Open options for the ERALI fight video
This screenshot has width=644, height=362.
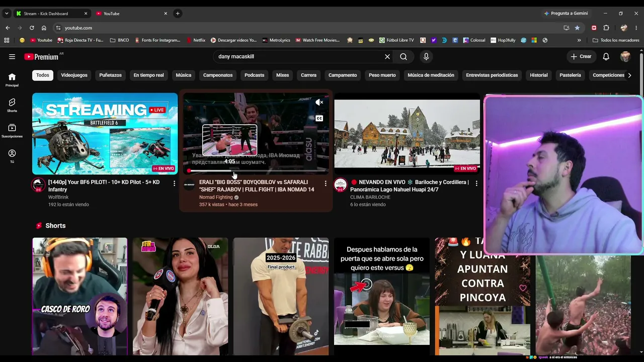point(326,184)
